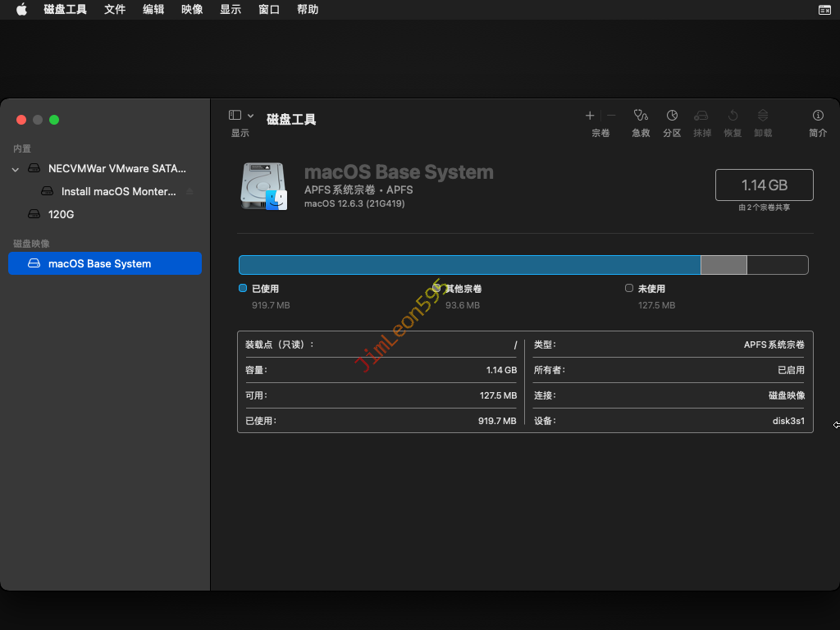The width and height of the screenshot is (840, 630).
Task: Open the Info (简介) panel icon
Action: [818, 116]
